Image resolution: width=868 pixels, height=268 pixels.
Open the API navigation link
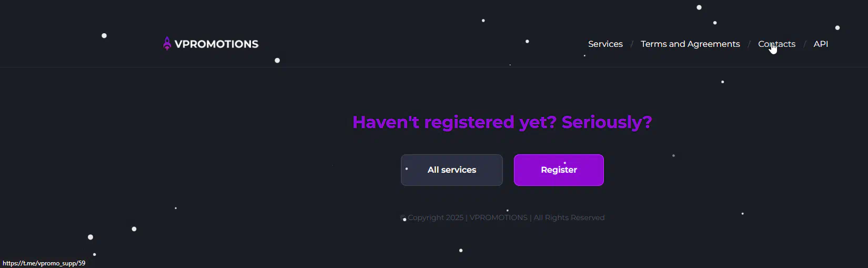[x=821, y=44]
